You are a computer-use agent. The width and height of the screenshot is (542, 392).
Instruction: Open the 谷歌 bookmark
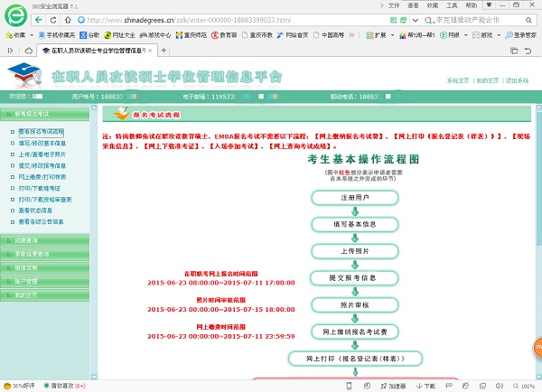click(89, 35)
